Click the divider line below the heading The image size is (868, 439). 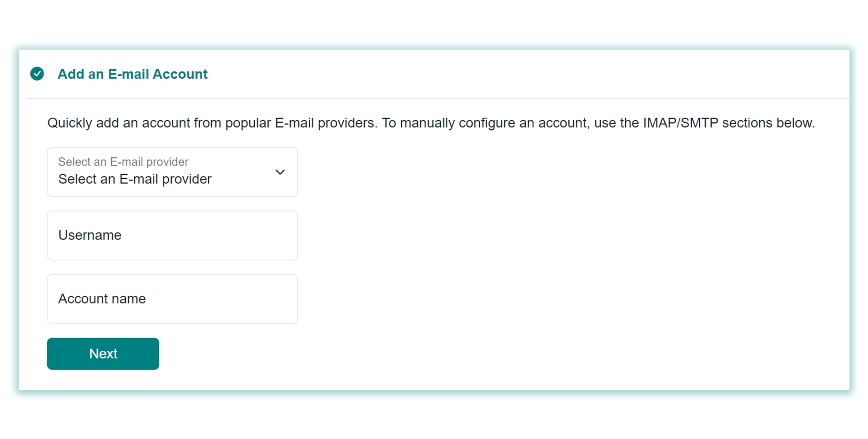coord(437,99)
